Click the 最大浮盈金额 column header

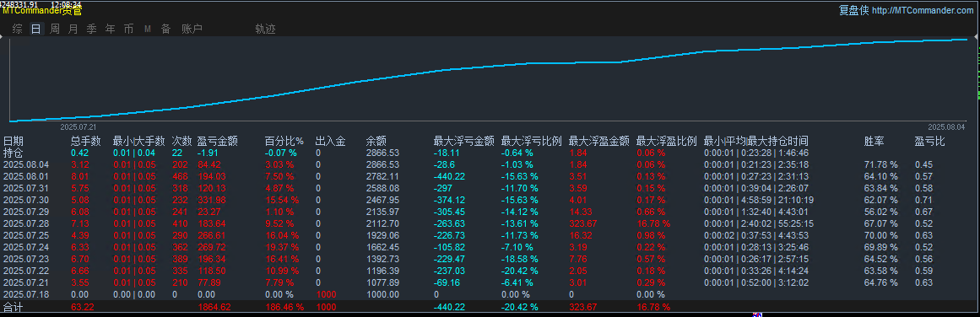point(598,141)
